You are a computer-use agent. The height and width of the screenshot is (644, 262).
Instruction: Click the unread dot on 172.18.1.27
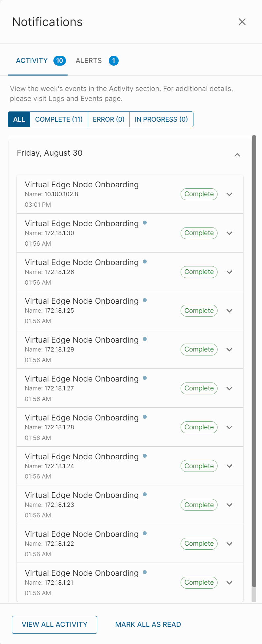click(x=145, y=378)
